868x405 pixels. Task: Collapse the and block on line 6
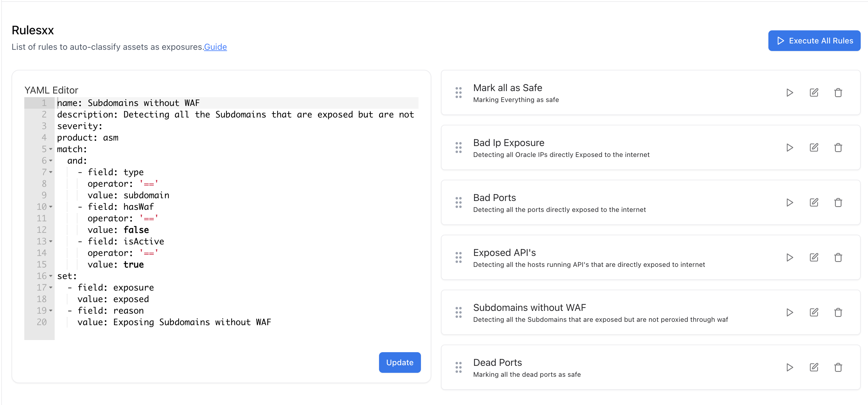[x=50, y=161]
